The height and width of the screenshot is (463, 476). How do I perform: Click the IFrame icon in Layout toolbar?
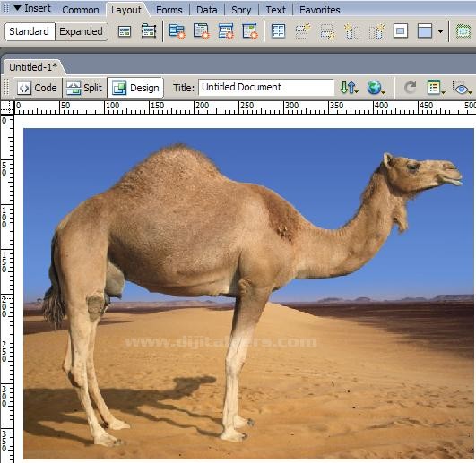click(x=401, y=31)
